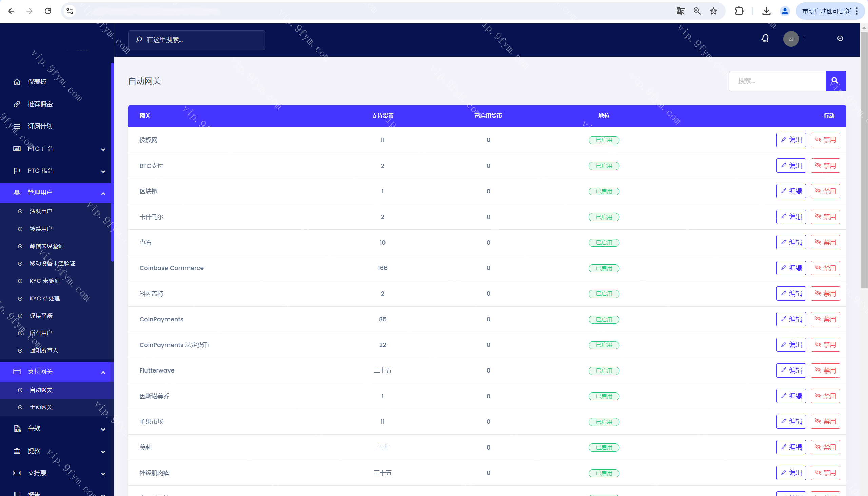Disable the Coinbase Commerce gateway
The width and height of the screenshot is (868, 496).
[x=825, y=268]
